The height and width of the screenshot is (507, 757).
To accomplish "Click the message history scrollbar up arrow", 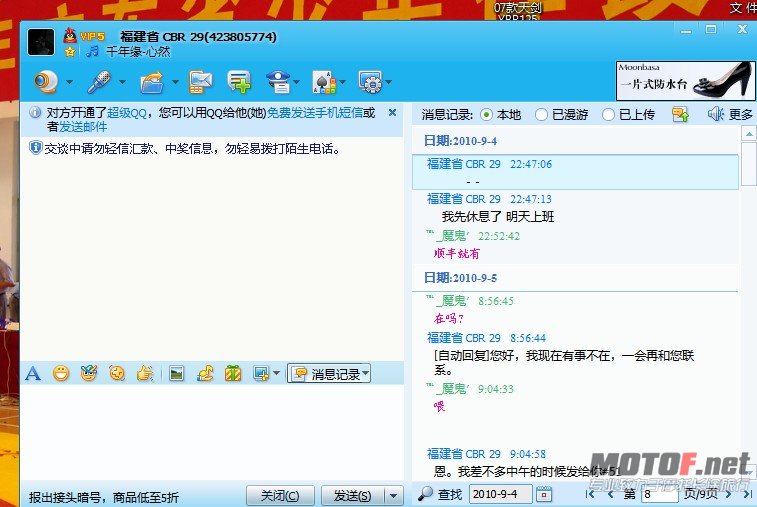I will click(x=749, y=134).
